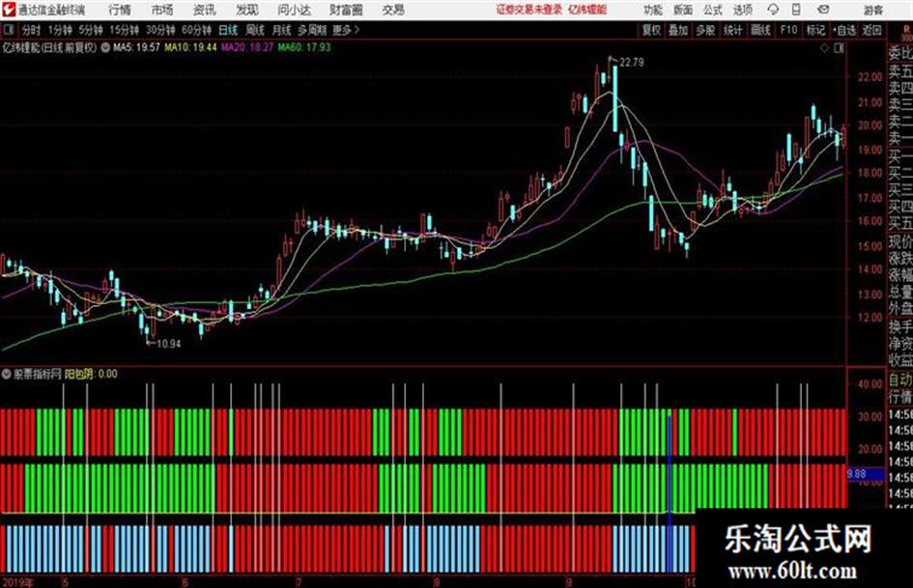913x588 pixels.
Task: Toggle 复权 price adjustment
Action: 651,30
